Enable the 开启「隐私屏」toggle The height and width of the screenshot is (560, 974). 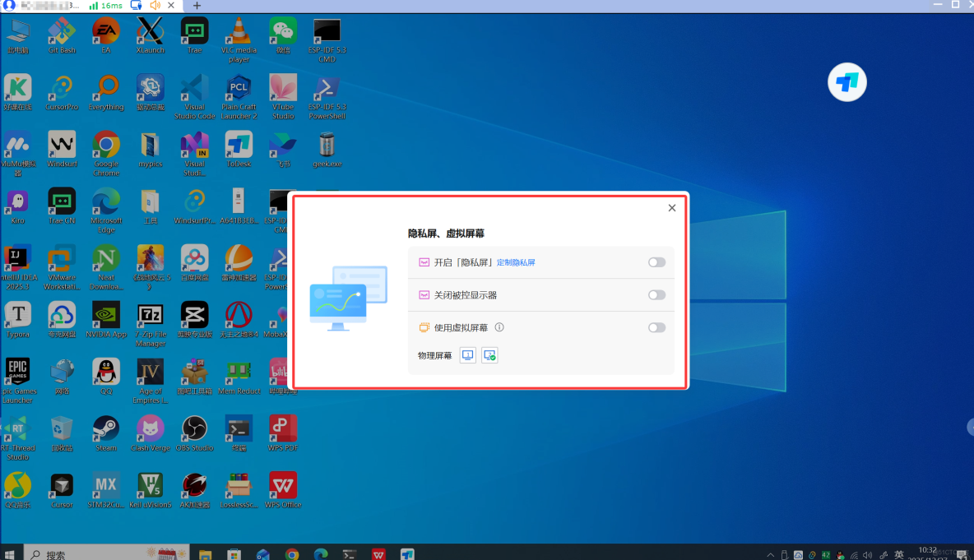pyautogui.click(x=657, y=261)
